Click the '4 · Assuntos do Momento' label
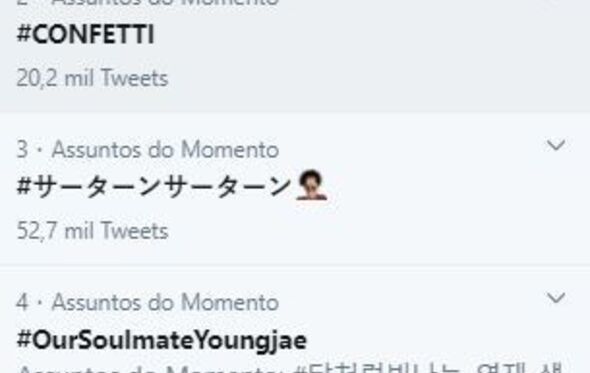Viewport: 590px width, 373px height. [x=148, y=302]
